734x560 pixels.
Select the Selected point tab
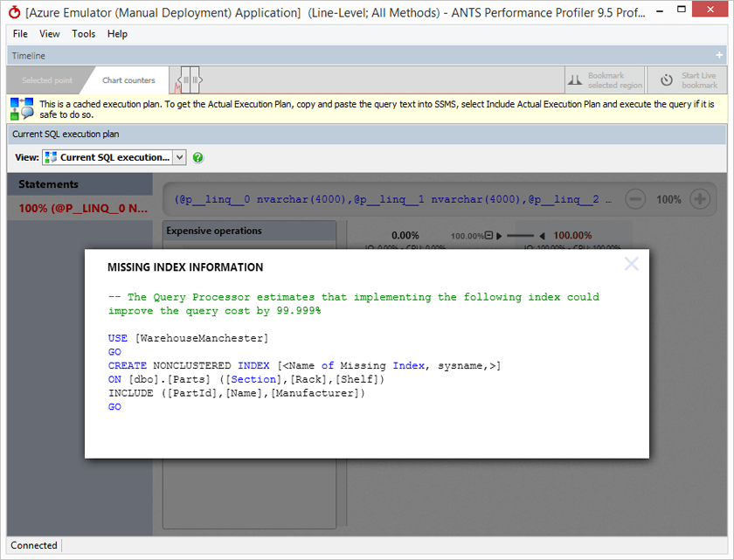[x=49, y=80]
